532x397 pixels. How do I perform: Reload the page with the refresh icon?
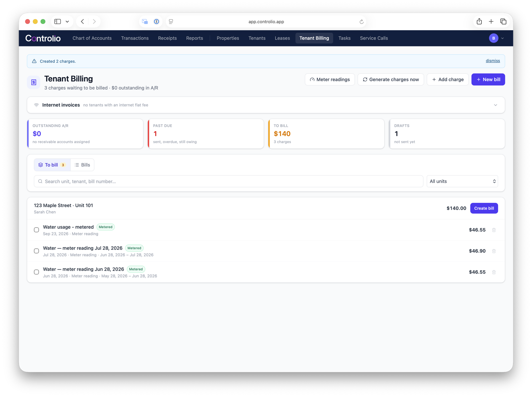(x=361, y=22)
